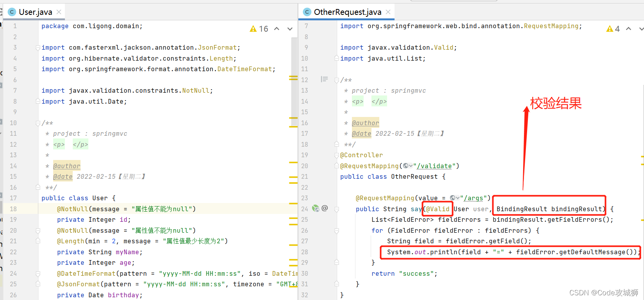Fold the @NotNull annotation at User.java line 20
Screen dimensions: 644x300
click(38, 230)
